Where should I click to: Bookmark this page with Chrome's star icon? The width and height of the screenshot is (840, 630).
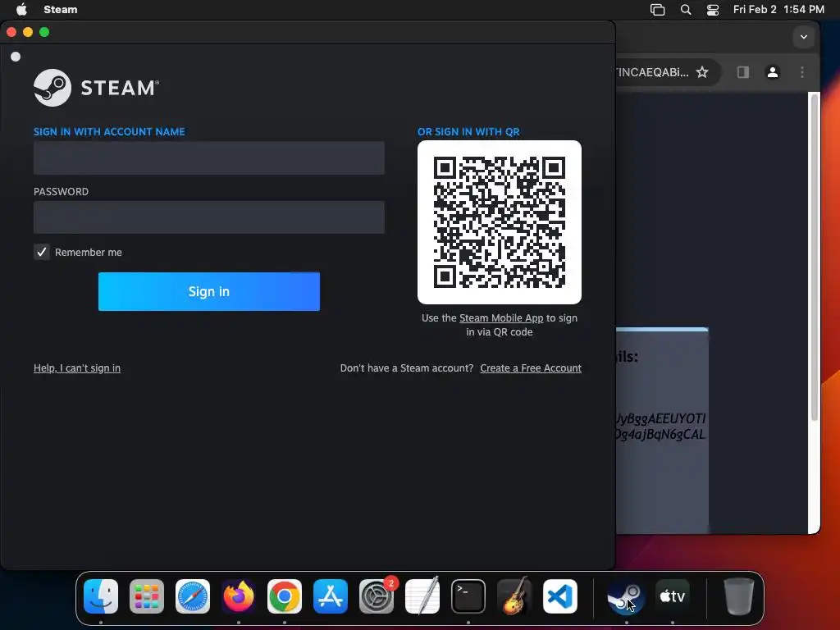coord(702,72)
